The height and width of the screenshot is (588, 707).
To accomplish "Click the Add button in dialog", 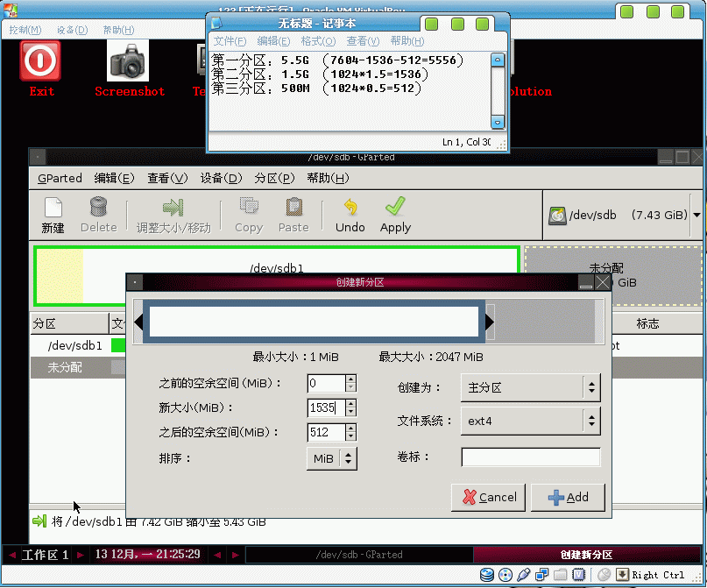I will point(568,498).
